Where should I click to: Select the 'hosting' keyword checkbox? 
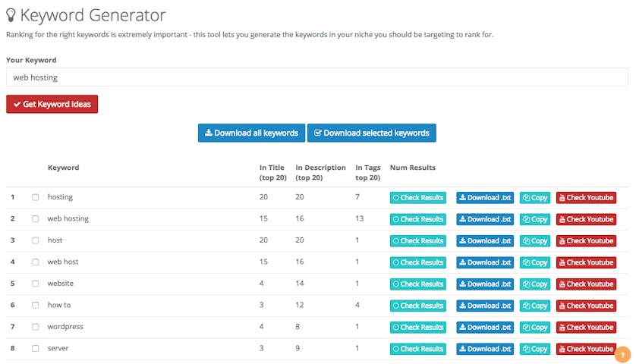click(x=36, y=197)
